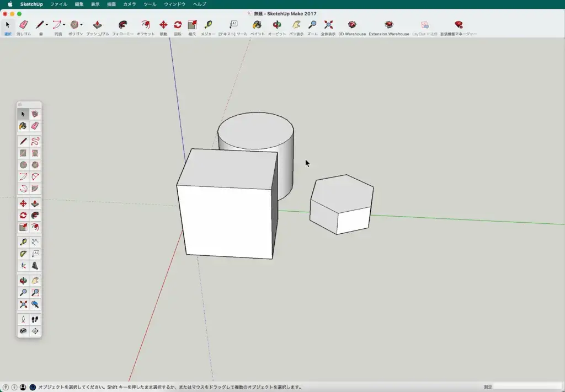Image resolution: width=565 pixels, height=392 pixels.
Task: Click the measurements input box
Action: [x=527, y=387]
